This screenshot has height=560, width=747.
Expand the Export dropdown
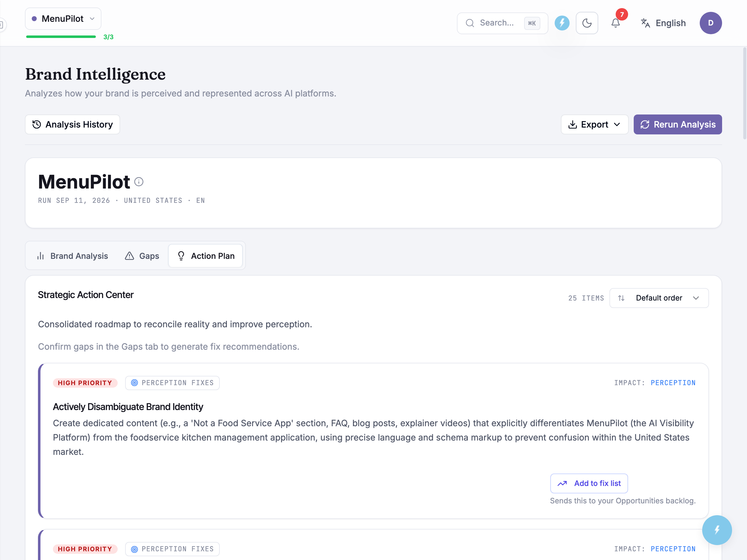(594, 124)
